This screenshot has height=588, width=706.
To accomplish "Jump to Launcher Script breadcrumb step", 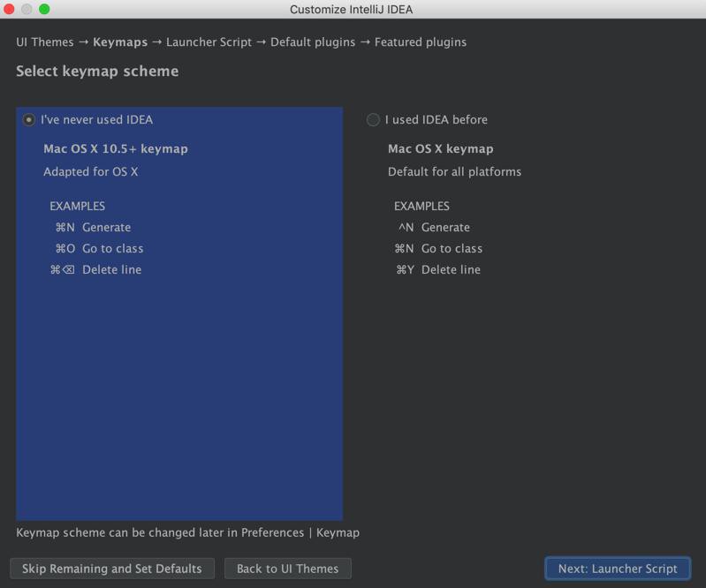I will click(x=209, y=42).
